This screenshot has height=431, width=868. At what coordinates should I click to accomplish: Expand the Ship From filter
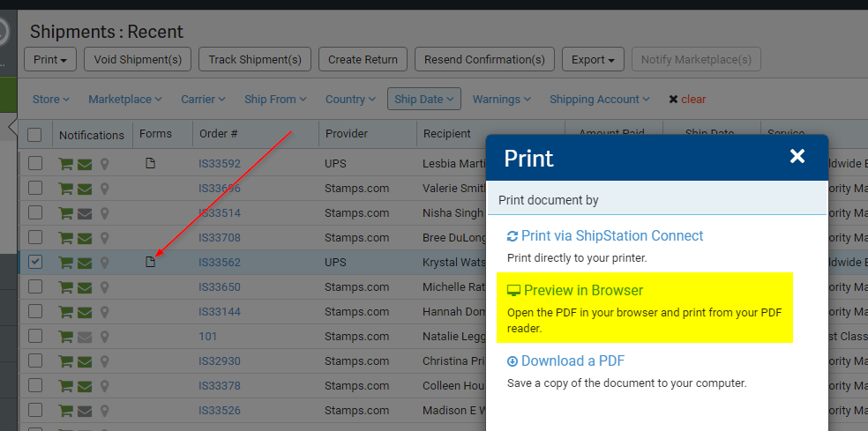click(x=276, y=100)
